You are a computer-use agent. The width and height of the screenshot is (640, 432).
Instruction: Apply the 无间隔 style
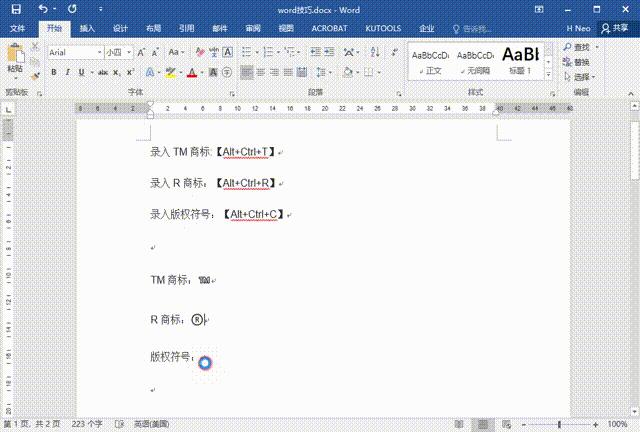475,62
